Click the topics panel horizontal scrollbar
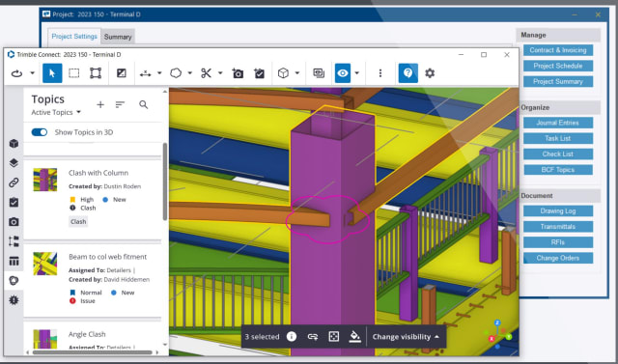Screen dimensions: 618x364 (93, 352)
